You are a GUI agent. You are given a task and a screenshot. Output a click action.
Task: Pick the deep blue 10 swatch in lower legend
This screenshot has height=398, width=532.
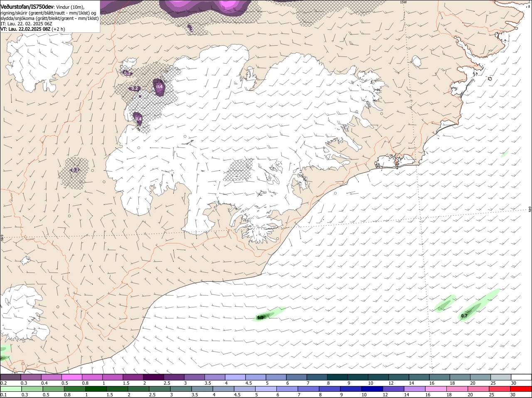[x=372, y=389]
